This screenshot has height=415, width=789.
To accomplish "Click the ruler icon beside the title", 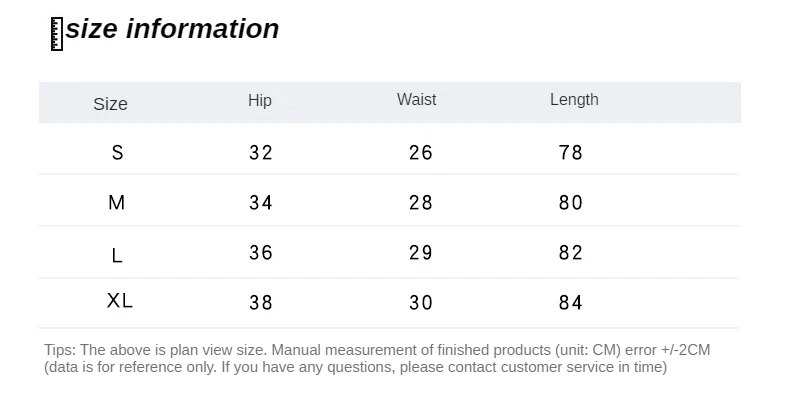I will point(56,33).
